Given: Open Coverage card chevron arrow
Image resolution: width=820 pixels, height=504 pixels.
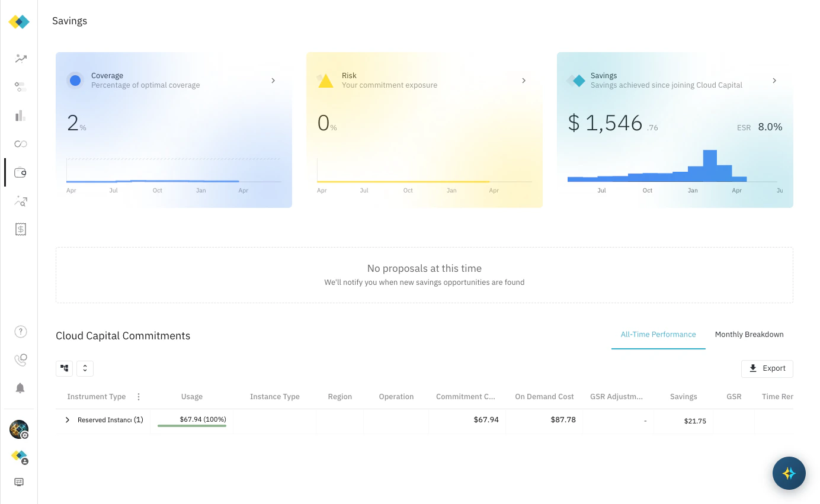Looking at the screenshot, I should (273, 81).
